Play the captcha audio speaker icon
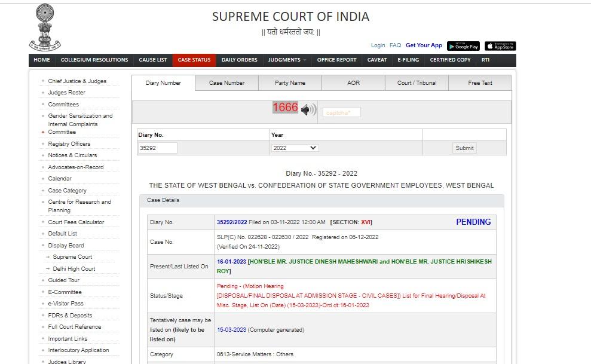The image size is (591, 364). pos(308,110)
